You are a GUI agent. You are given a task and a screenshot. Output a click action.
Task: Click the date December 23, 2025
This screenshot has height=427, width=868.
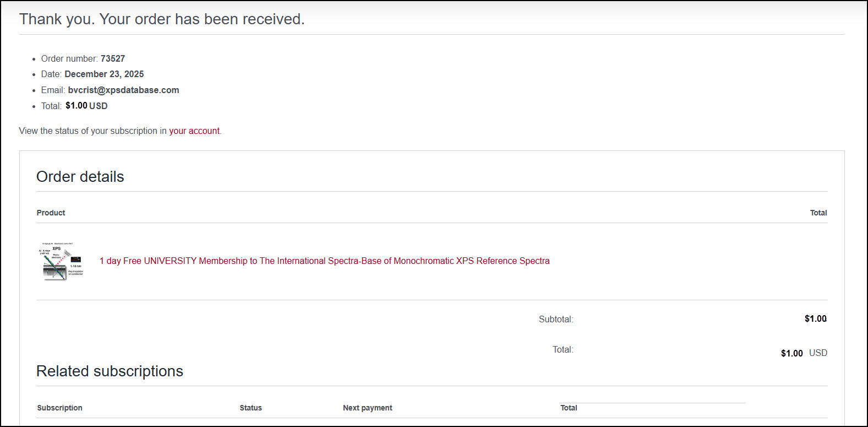[x=104, y=74]
